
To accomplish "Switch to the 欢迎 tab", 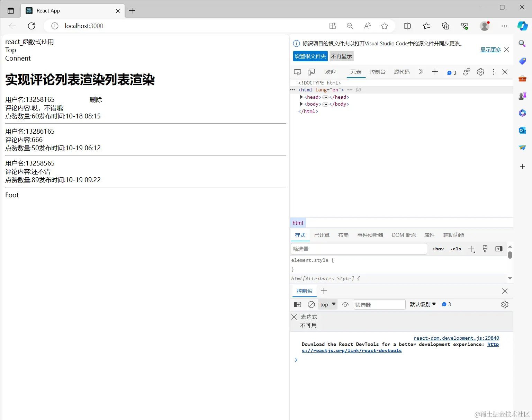I will (331, 72).
